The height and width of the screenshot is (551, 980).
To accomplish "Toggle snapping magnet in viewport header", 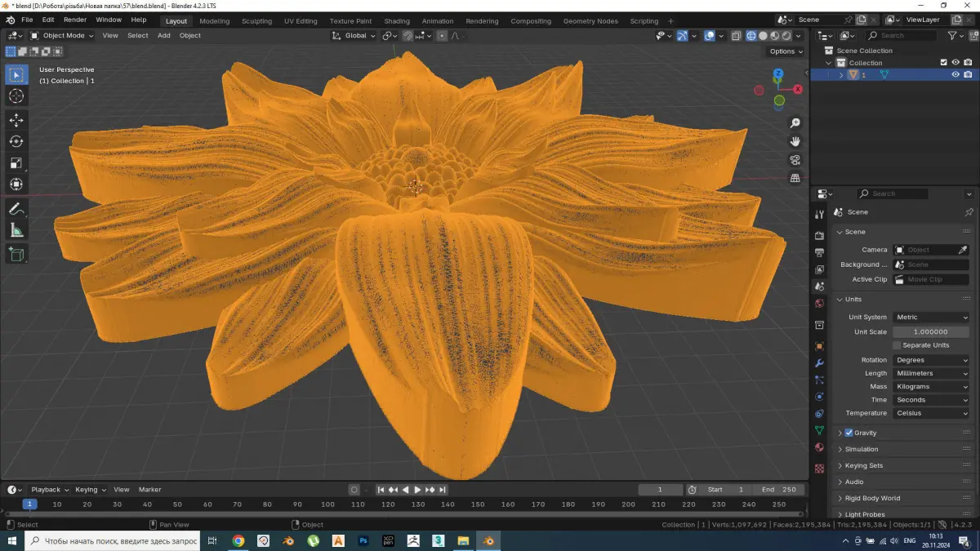I will tap(408, 36).
